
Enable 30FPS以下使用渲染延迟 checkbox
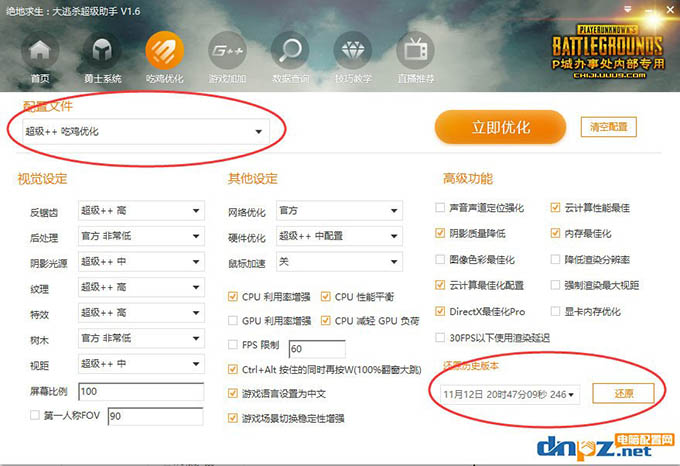(440, 337)
